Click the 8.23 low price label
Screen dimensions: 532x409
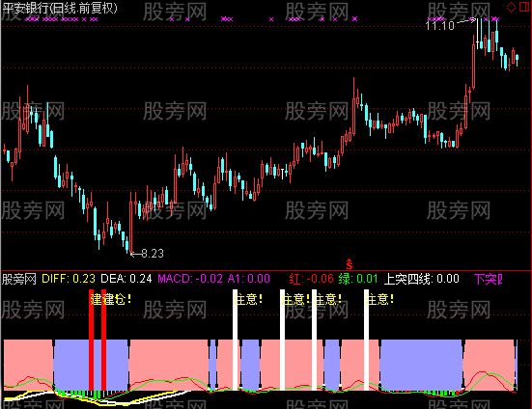pos(153,253)
